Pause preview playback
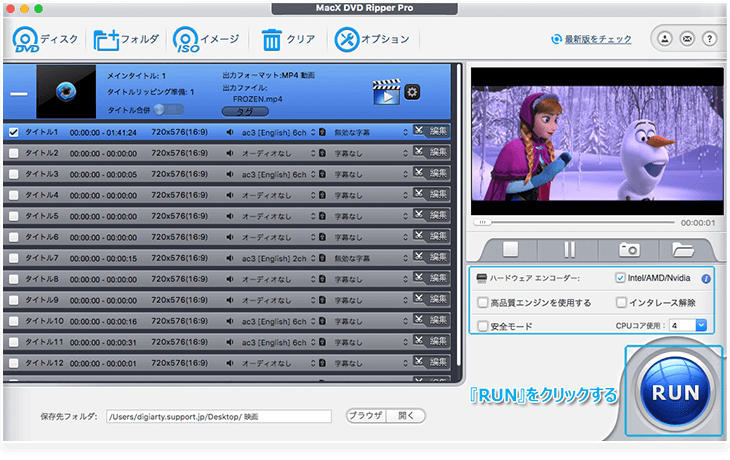This screenshot has height=460, width=730. tap(569, 250)
